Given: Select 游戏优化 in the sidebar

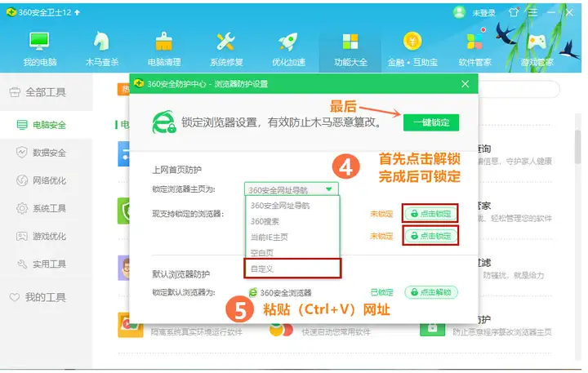Looking at the screenshot, I should [x=46, y=236].
